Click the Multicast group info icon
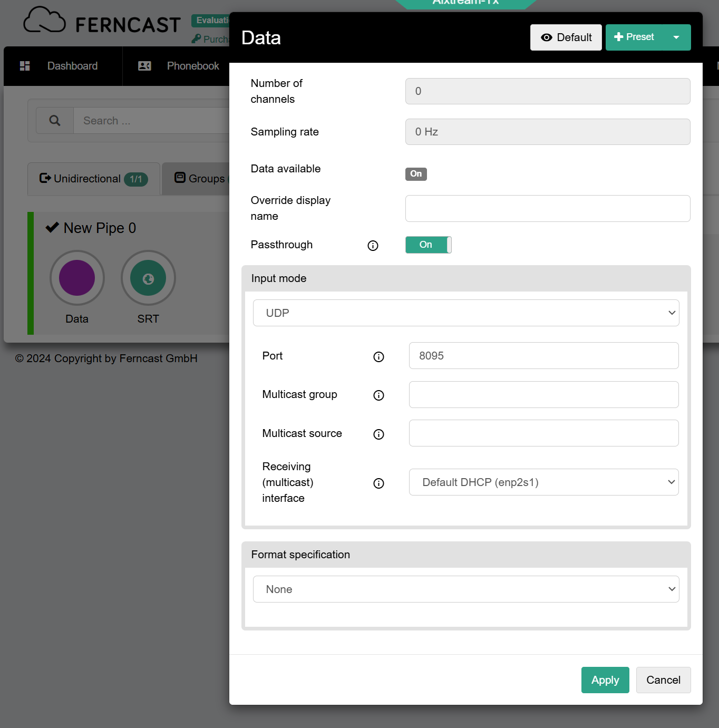The width and height of the screenshot is (719, 728). coord(378,395)
